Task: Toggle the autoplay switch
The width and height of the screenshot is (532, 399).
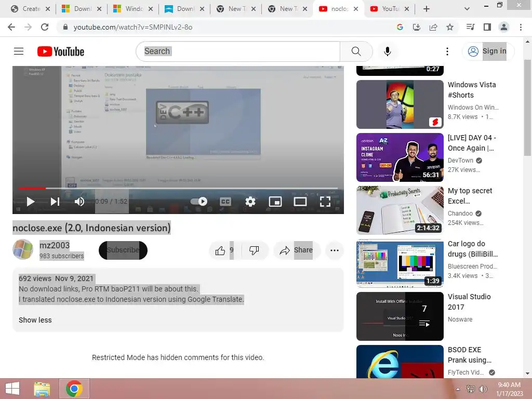Action: (199, 202)
